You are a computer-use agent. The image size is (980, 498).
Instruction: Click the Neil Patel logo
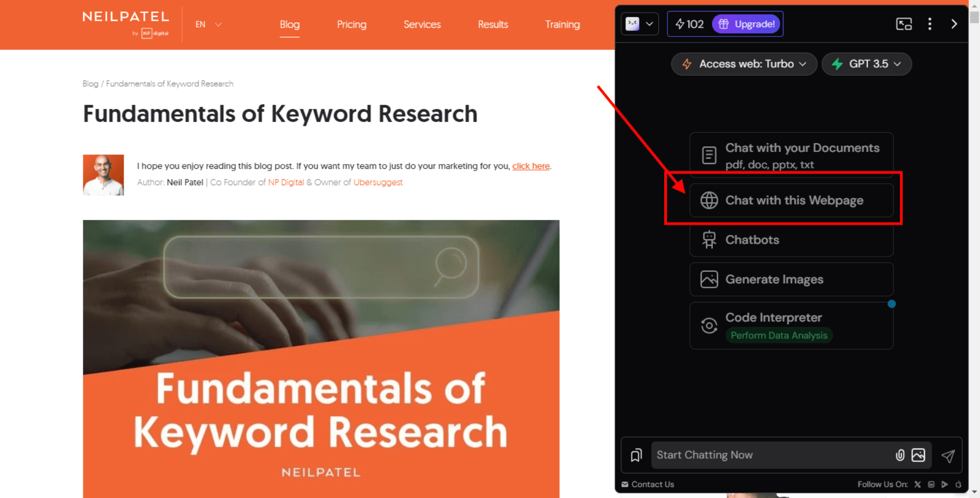click(x=126, y=24)
